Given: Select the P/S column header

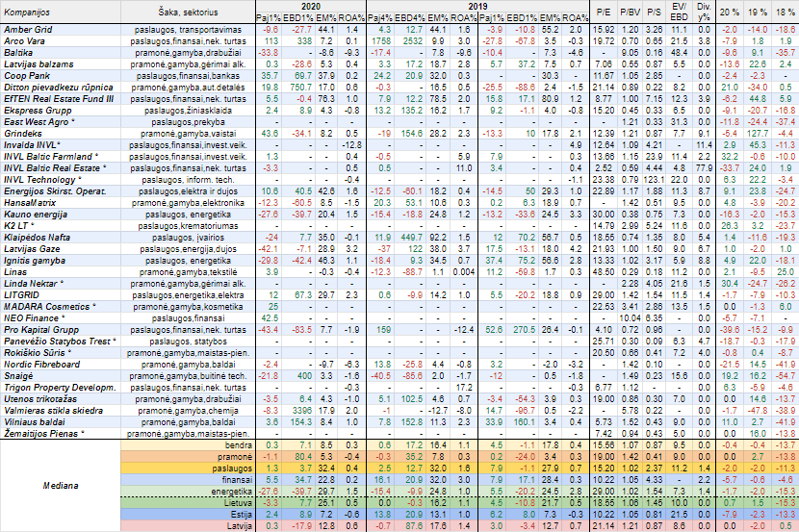Looking at the screenshot, I should tap(655, 13).
